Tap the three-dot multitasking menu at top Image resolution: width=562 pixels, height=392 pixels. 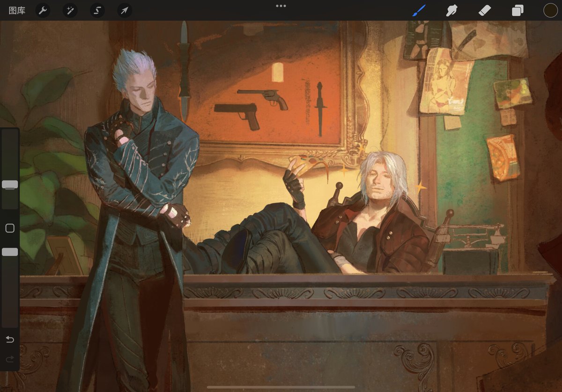pos(281,6)
